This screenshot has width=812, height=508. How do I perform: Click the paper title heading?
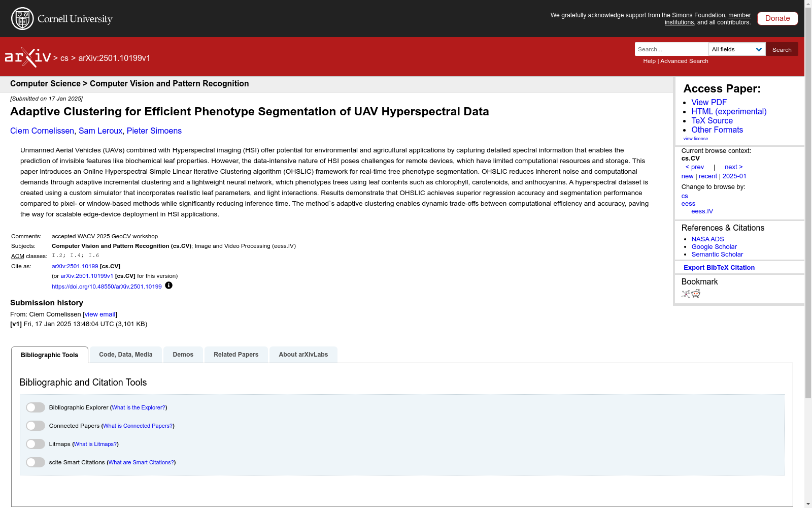(250, 112)
